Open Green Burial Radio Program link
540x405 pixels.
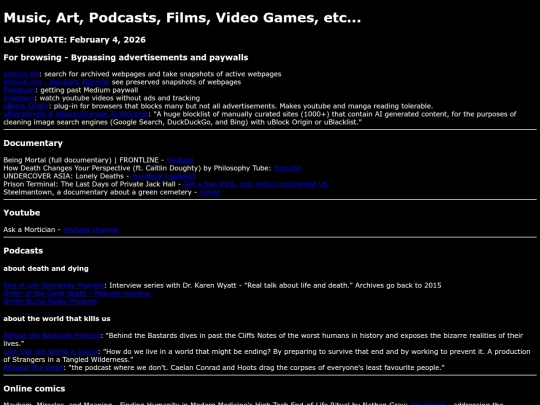(51, 301)
